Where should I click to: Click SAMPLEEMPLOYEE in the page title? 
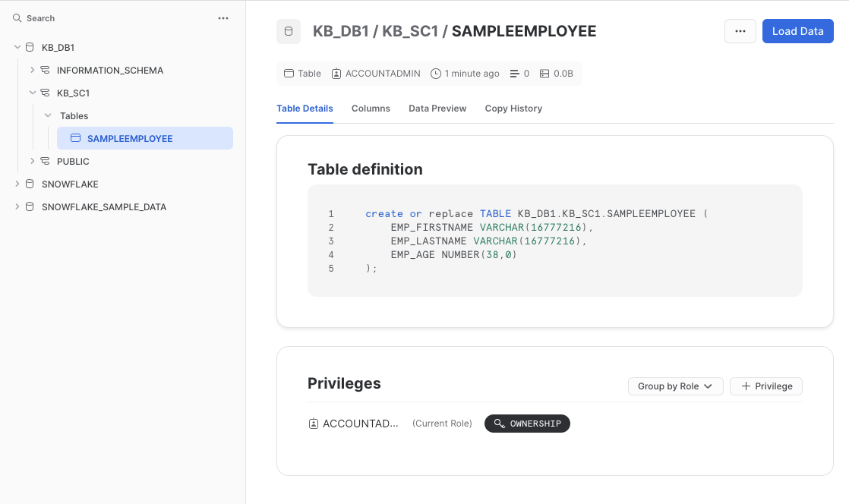[x=524, y=31]
